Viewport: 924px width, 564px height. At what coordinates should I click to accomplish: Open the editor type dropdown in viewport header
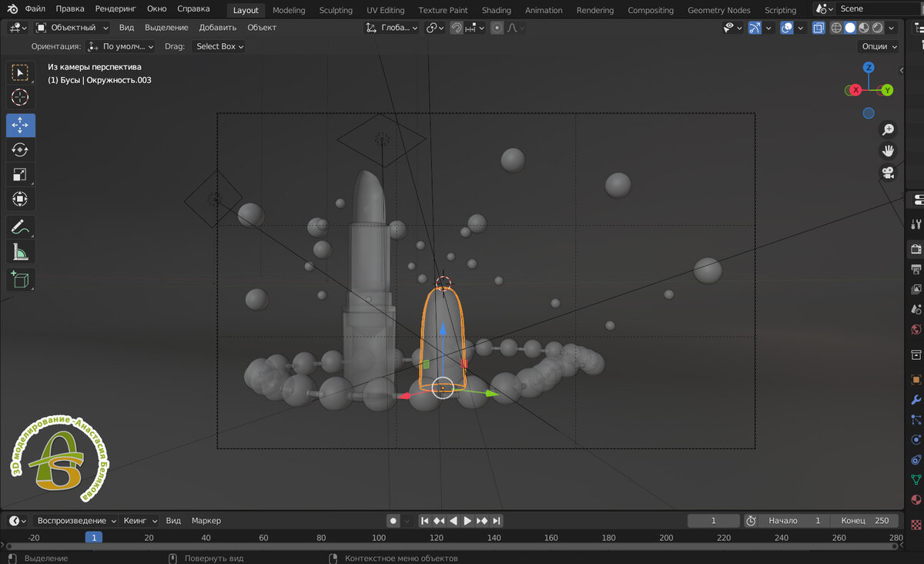[x=18, y=28]
